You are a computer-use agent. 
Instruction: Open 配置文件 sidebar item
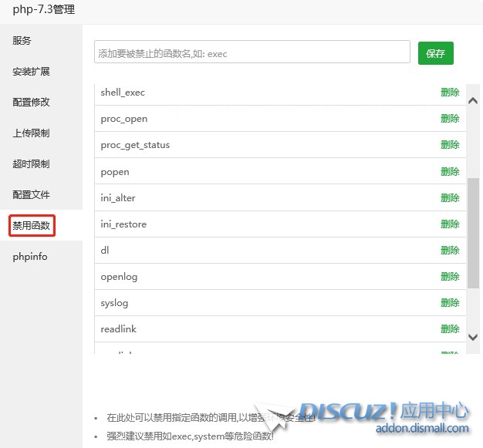(31, 195)
